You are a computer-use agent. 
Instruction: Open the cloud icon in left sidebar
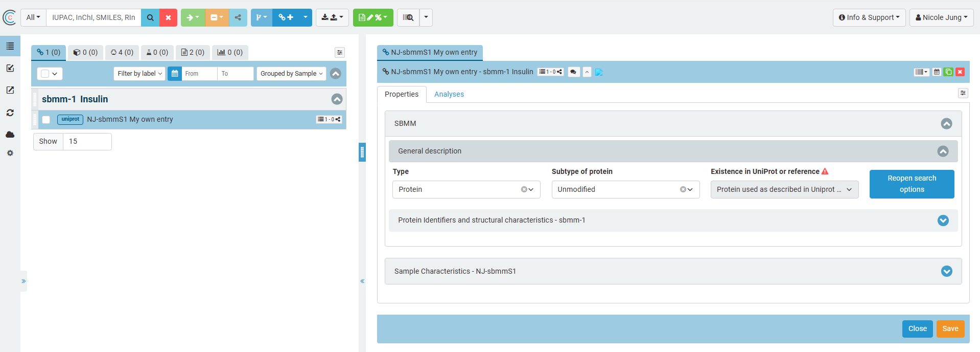(x=10, y=135)
